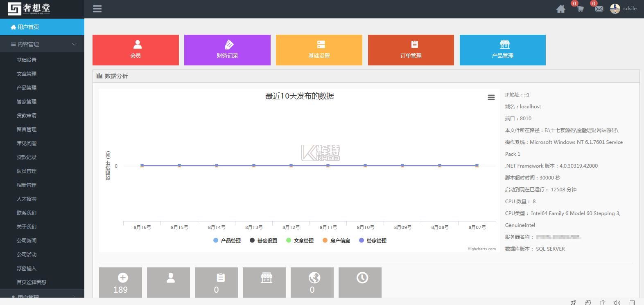Open the mail envelope messages icon
644x305 pixels.
[x=599, y=9]
